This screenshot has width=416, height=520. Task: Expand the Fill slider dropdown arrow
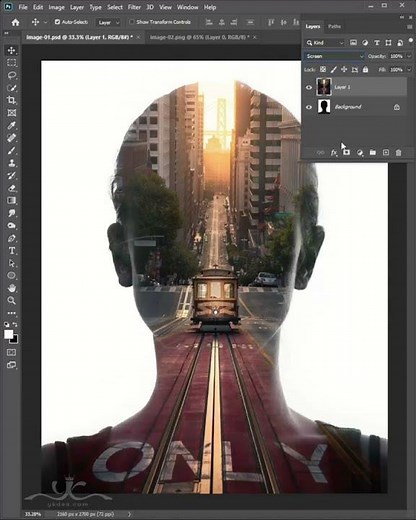click(x=409, y=70)
